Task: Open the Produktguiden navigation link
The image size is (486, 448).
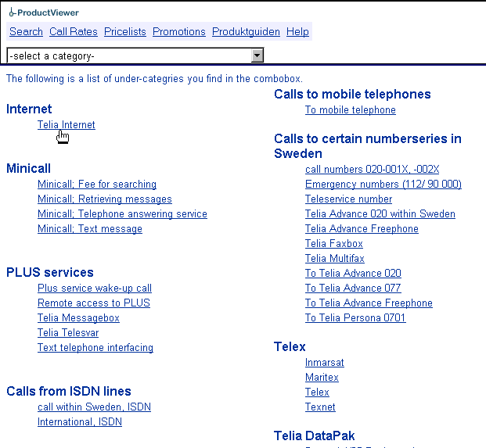Action: pos(246,31)
